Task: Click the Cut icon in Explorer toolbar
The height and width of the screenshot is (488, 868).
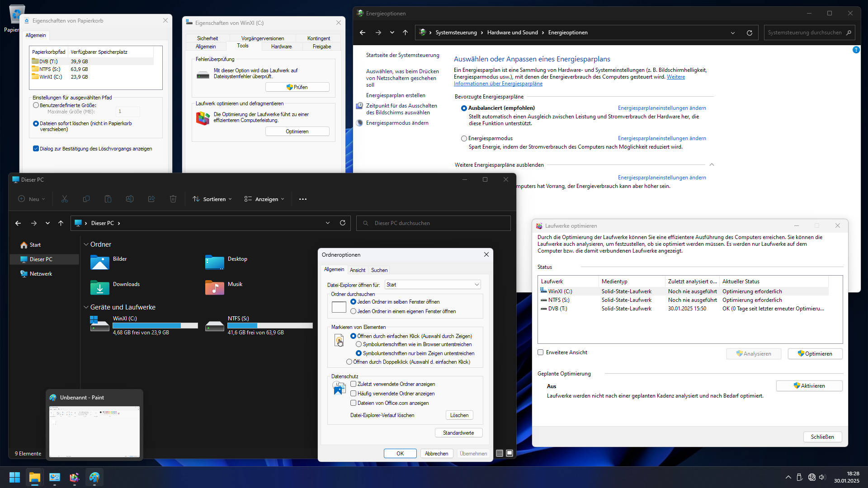Action: [65, 199]
